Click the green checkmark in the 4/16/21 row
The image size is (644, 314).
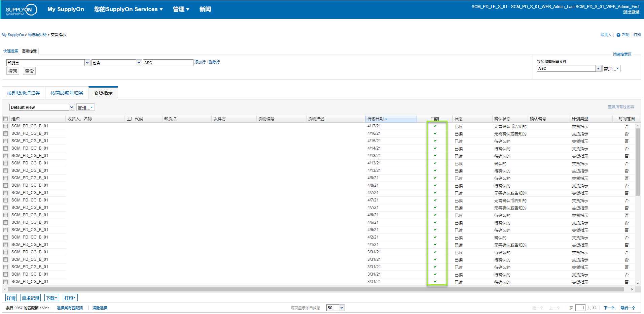435,133
